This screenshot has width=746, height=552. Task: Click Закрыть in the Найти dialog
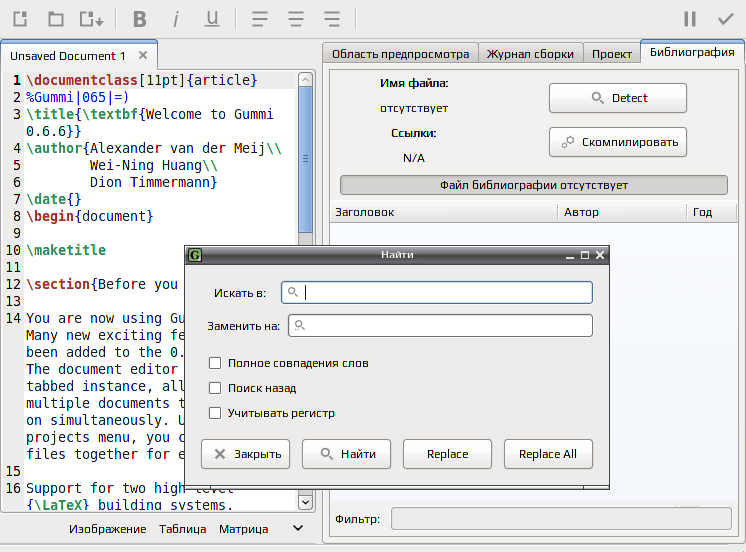(245, 454)
